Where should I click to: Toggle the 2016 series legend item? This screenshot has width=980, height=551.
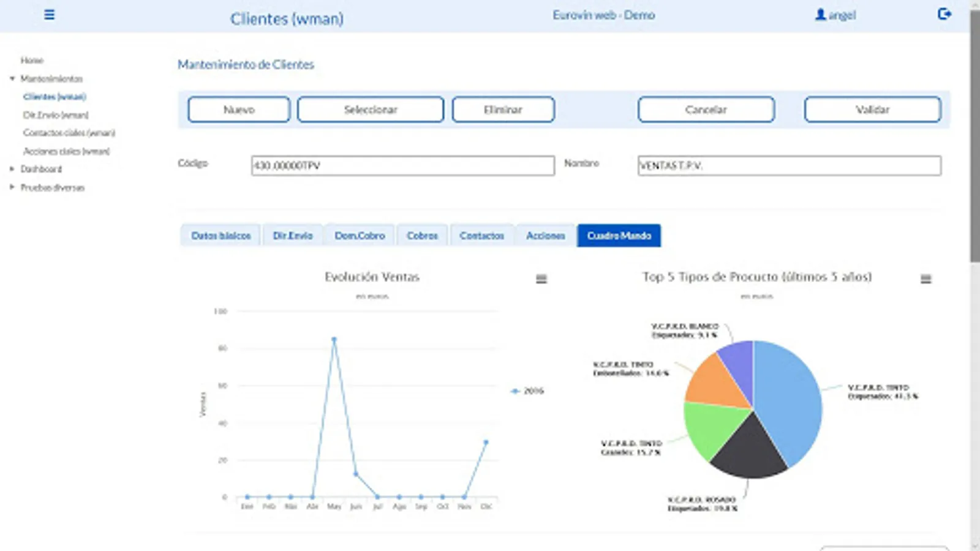pos(527,391)
